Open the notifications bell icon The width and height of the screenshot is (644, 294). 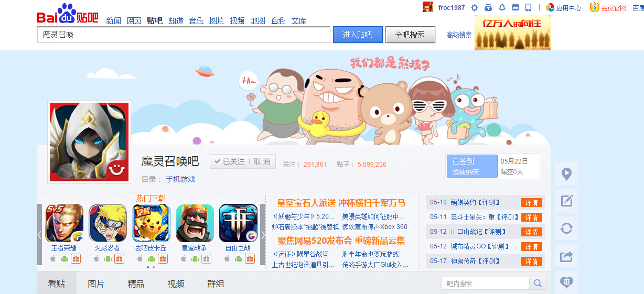point(502,7)
